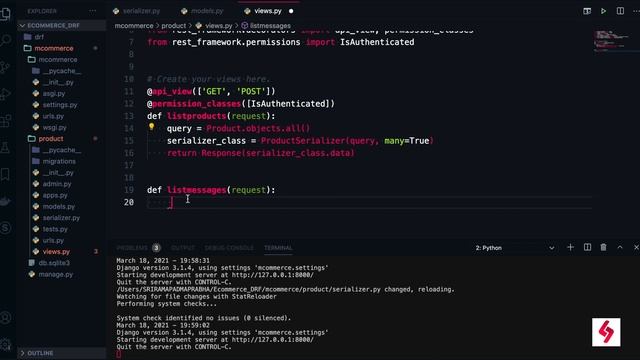Click the terminal prompt cursor line
The height and width of the screenshot is (360, 640).
coord(118,354)
